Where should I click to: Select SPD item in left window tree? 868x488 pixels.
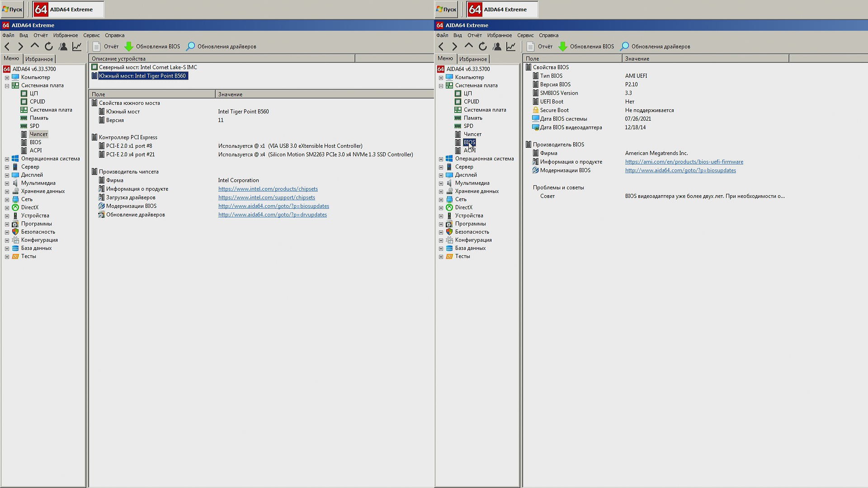34,126
